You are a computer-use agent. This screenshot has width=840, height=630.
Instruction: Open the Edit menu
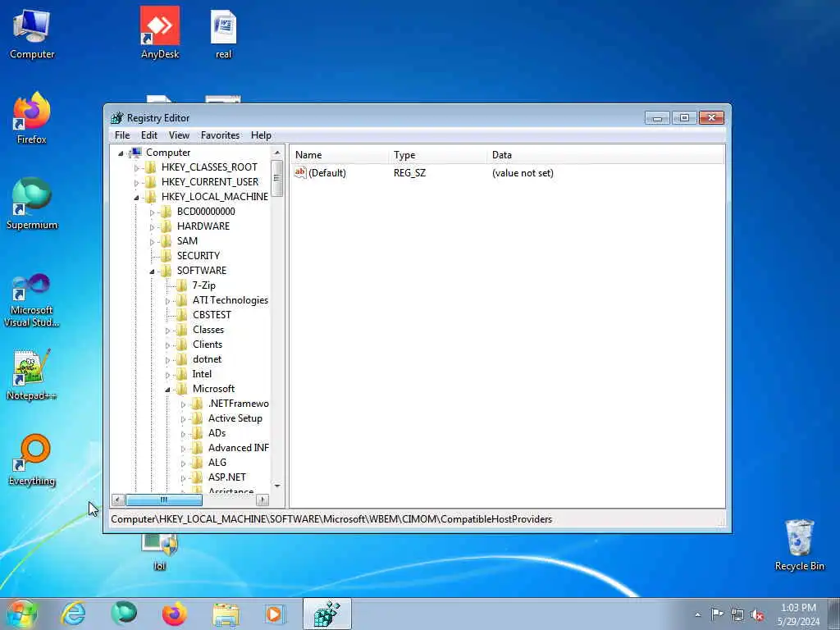point(149,135)
